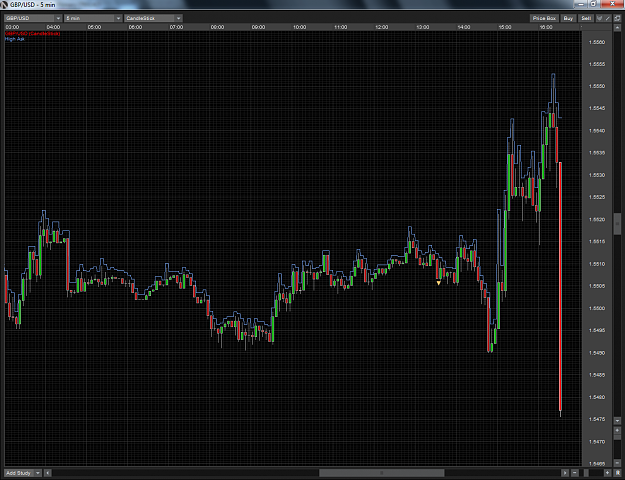This screenshot has width=625, height=480.
Task: Maximize the GBP/USD chart window
Action: point(593,4)
